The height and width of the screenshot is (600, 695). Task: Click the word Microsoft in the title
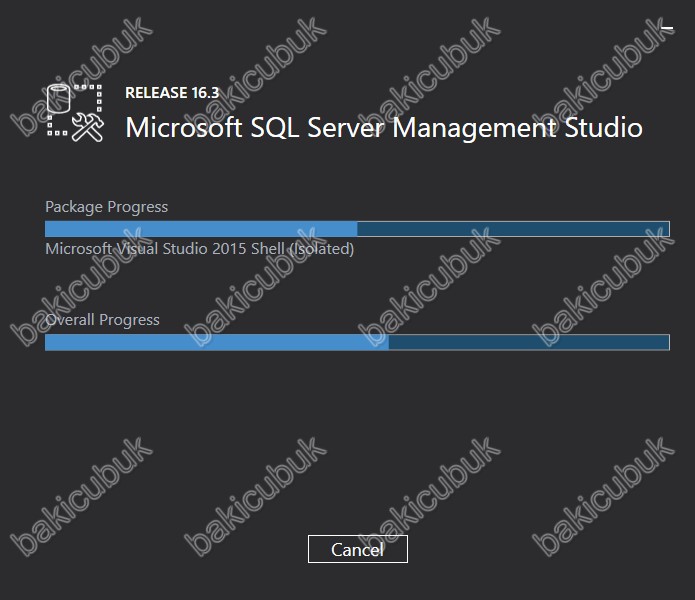(x=184, y=128)
